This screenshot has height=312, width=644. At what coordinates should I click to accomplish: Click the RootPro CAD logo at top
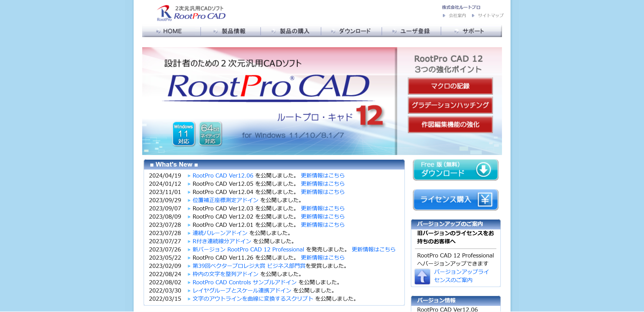[x=191, y=13]
